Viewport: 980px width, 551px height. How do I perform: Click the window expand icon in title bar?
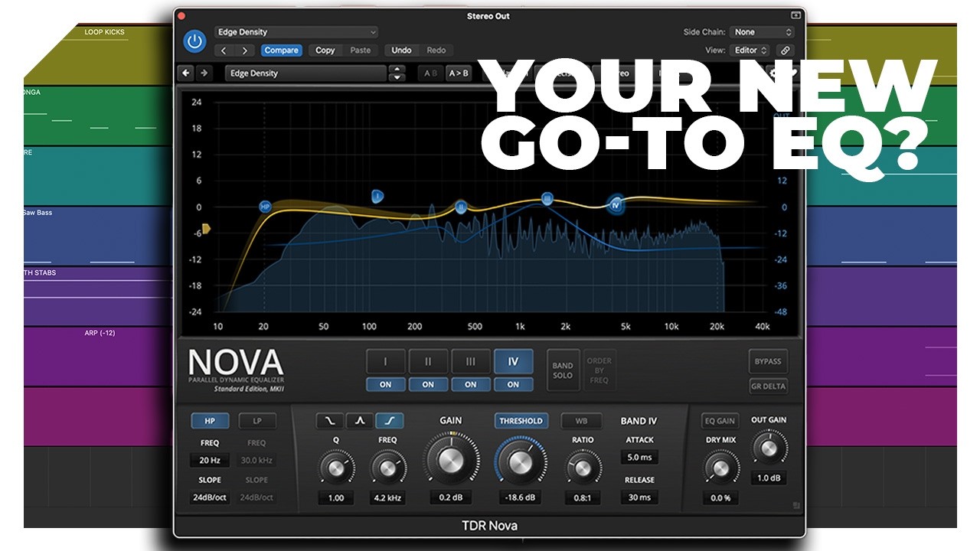795,15
